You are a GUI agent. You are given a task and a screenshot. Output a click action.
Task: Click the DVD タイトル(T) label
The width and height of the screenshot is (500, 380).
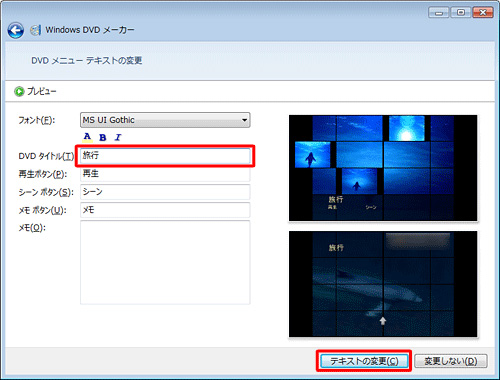[46, 156]
